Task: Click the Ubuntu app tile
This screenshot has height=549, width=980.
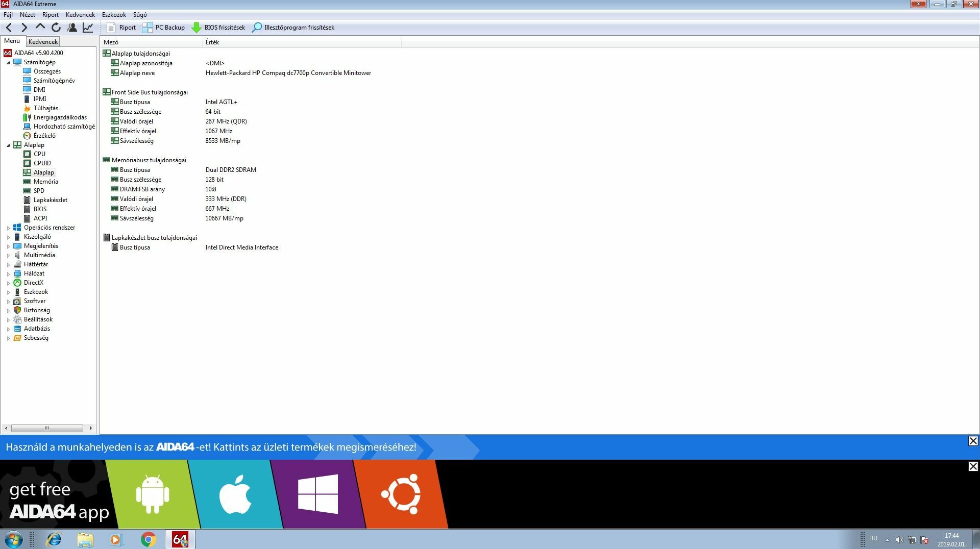Action: [x=401, y=494]
